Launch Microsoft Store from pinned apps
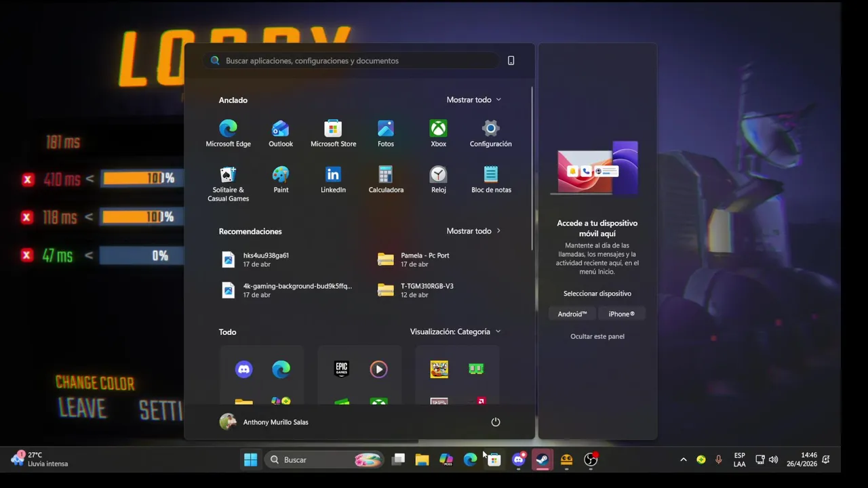The width and height of the screenshot is (868, 488). click(x=333, y=134)
